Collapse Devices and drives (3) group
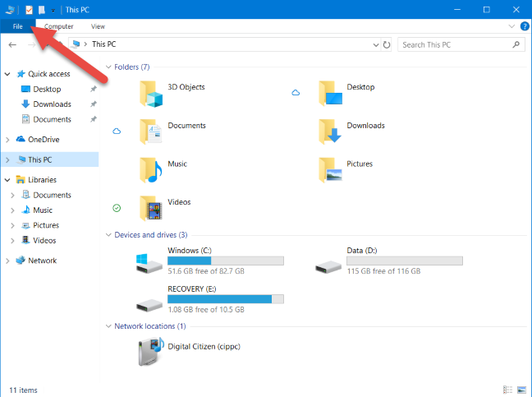Viewport: 532px width, 397px height. [108, 235]
